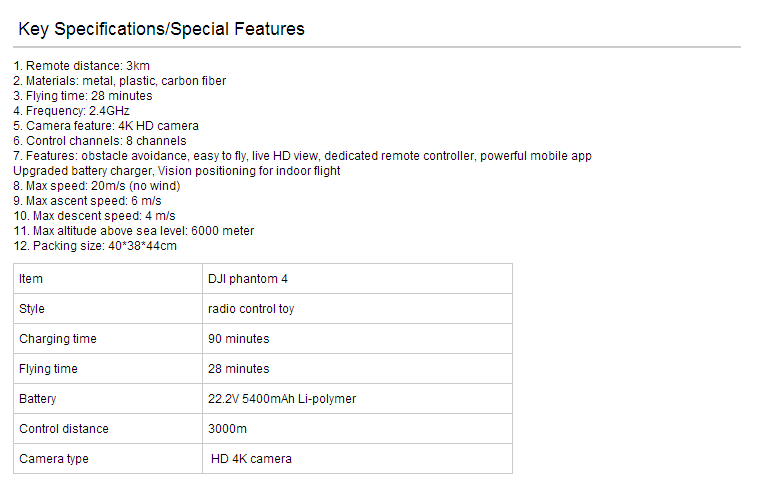Screen dimensions: 765x481
Task: Select the Camera feature: 4K HD camera text
Action: pyautogui.click(x=106, y=126)
